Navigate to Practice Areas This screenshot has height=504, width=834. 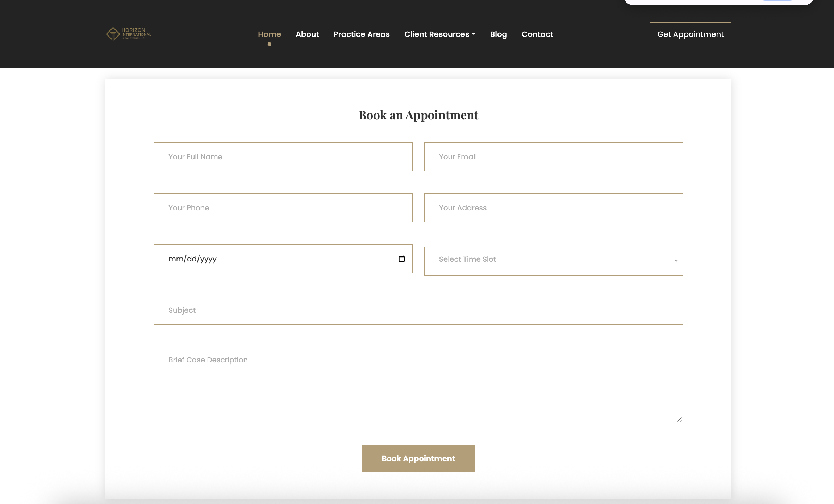pos(362,34)
